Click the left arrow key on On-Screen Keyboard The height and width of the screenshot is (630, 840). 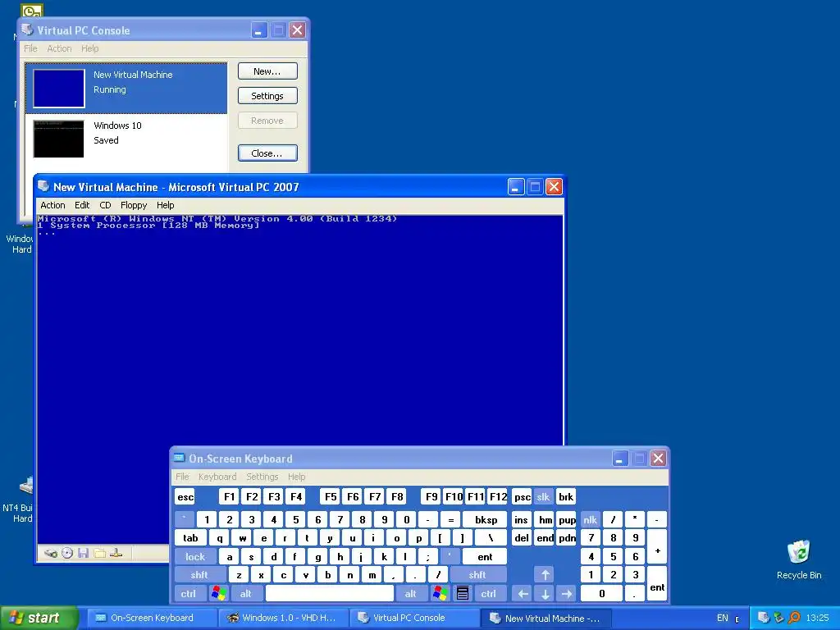coord(523,593)
